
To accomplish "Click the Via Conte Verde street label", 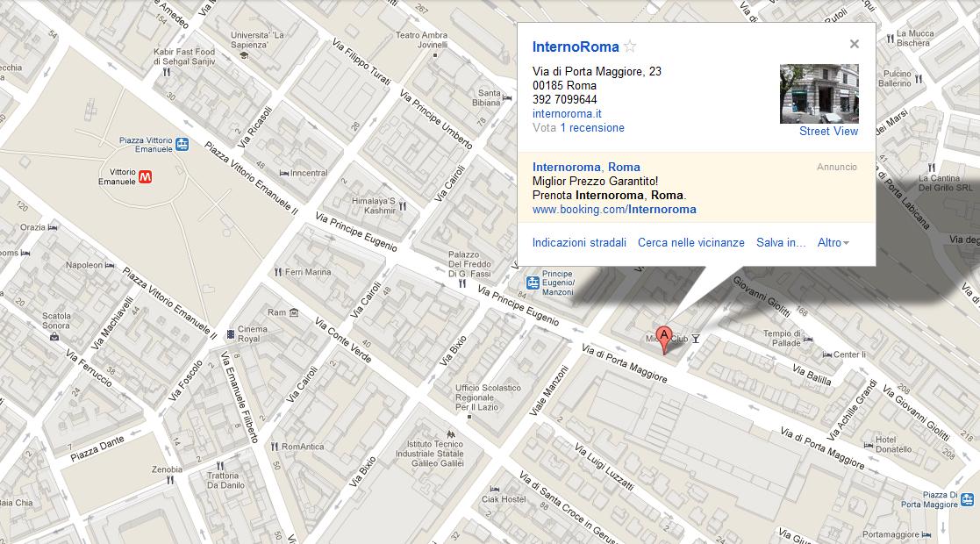I will click(x=343, y=340).
